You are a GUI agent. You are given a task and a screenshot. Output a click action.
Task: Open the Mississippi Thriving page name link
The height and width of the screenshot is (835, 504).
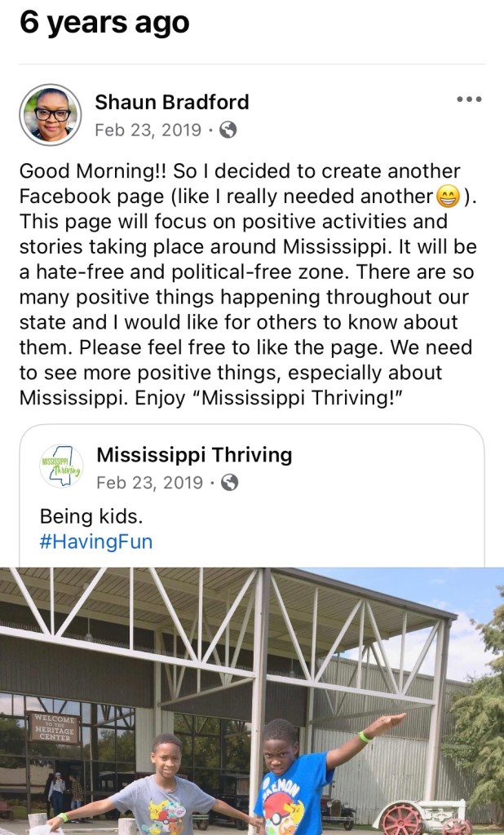(194, 454)
